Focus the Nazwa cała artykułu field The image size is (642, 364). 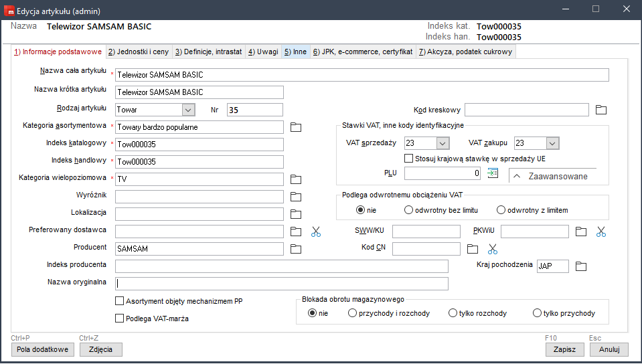pos(362,75)
